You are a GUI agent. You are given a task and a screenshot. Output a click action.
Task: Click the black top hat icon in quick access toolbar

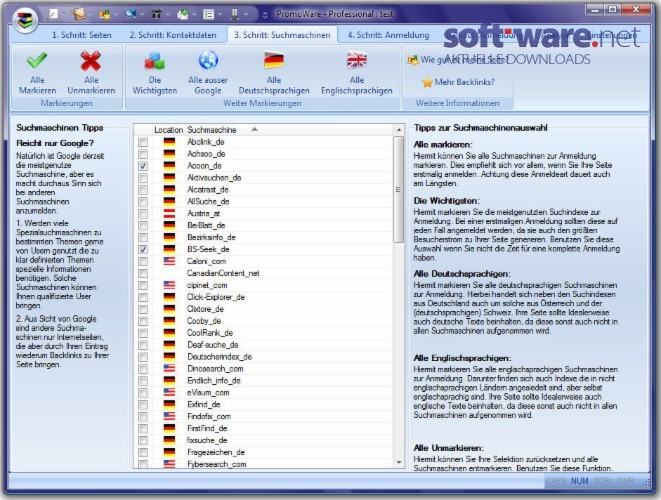click(156, 14)
